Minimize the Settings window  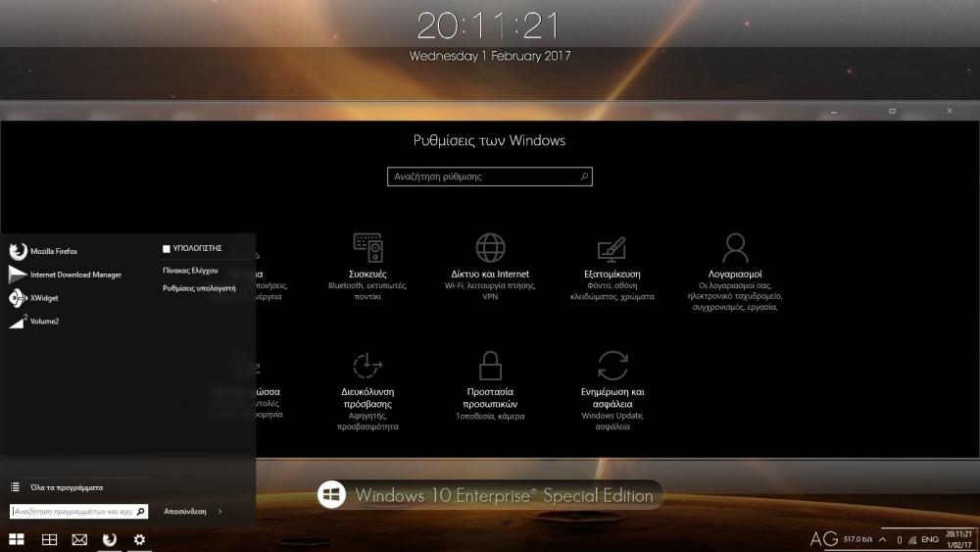pos(834,111)
